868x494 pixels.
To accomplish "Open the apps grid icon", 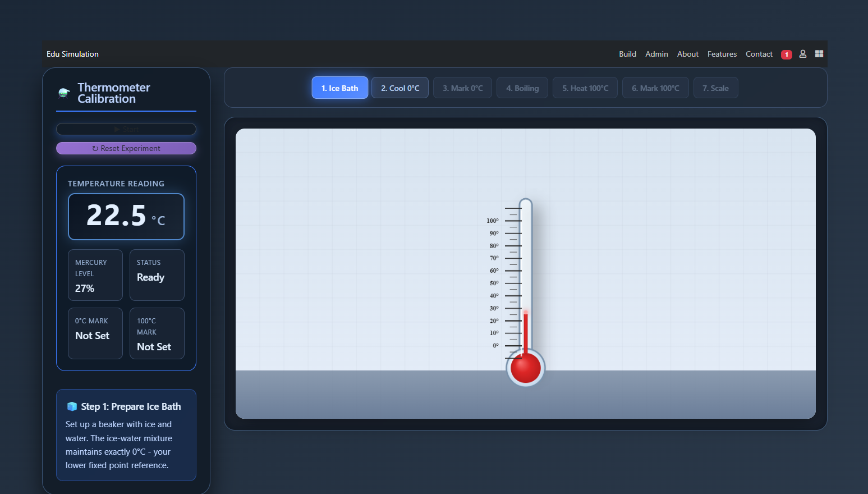I will click(819, 54).
